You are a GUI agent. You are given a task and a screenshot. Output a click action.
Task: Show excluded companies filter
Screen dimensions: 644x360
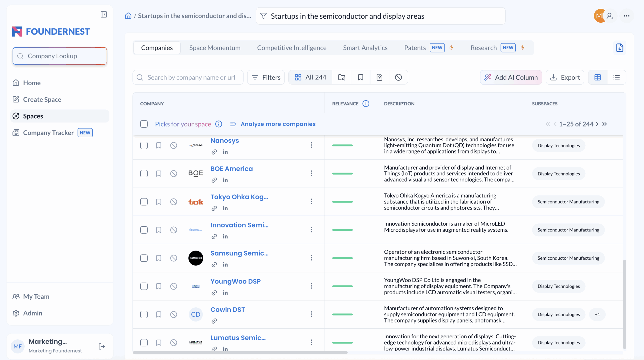click(x=398, y=77)
